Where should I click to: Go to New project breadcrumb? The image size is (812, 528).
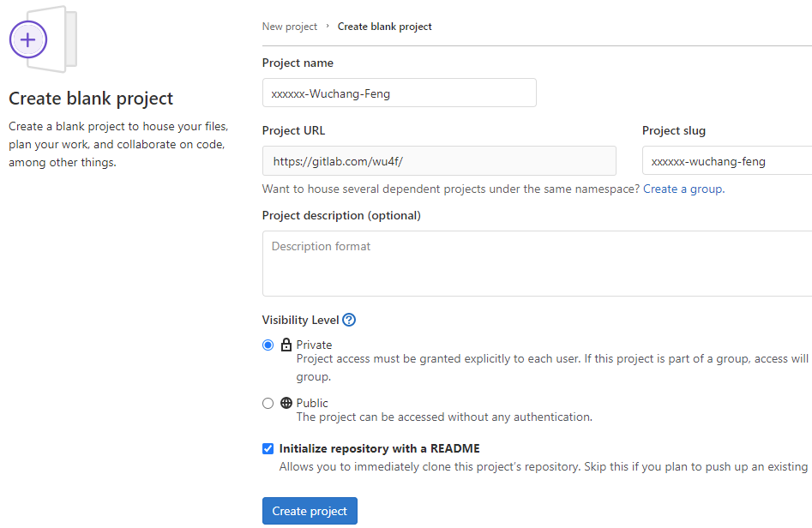tap(290, 27)
